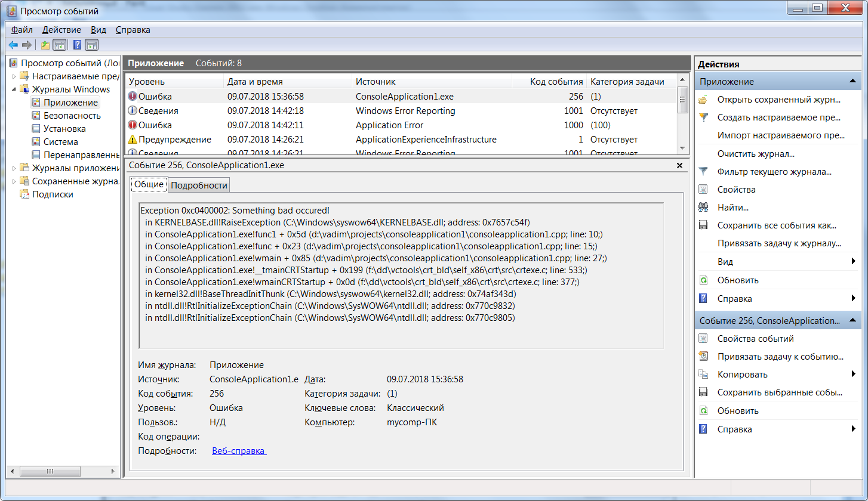This screenshot has height=501, width=868.
Task: Click inside the exception stack trace text box
Action: click(401, 275)
